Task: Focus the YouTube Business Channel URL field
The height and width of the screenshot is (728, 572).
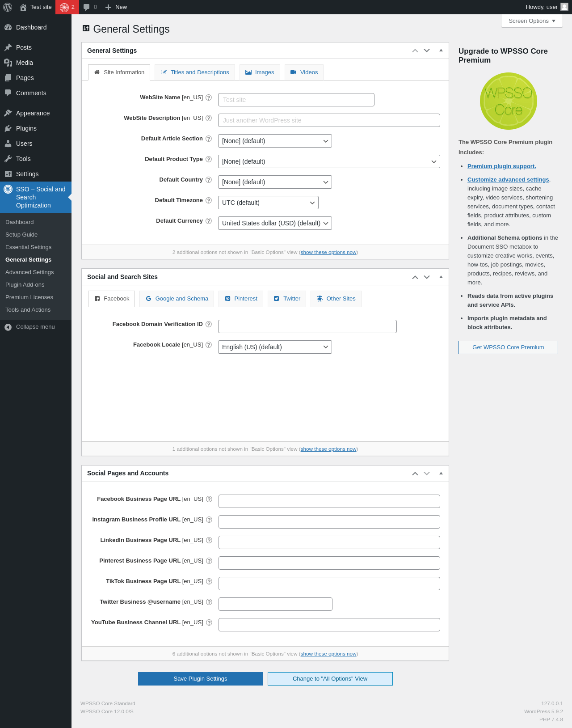Action: [x=329, y=625]
